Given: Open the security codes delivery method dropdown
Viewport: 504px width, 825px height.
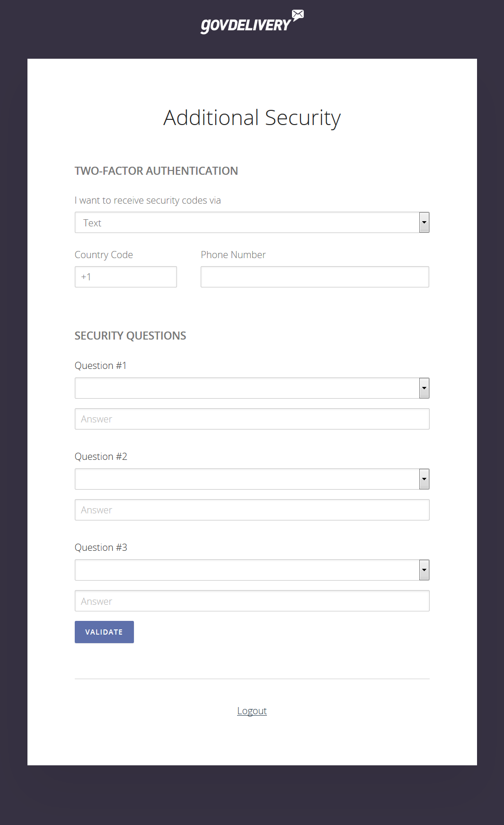Looking at the screenshot, I should click(251, 222).
